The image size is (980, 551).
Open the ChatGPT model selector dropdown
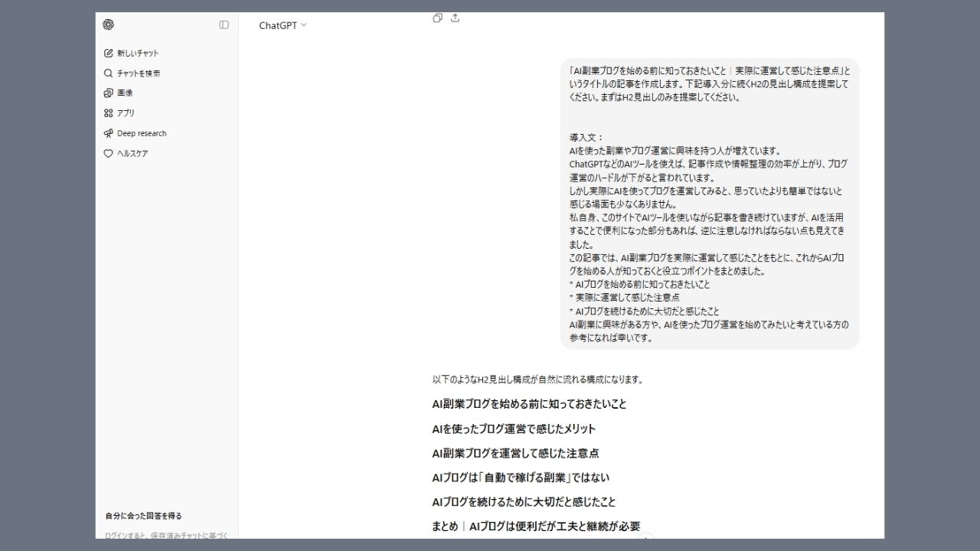click(282, 24)
